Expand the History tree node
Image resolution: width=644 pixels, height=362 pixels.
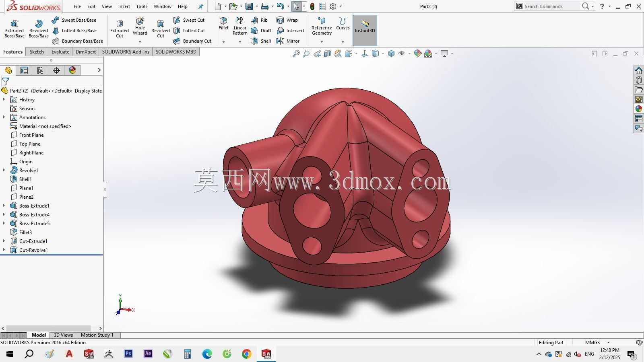pyautogui.click(x=4, y=99)
